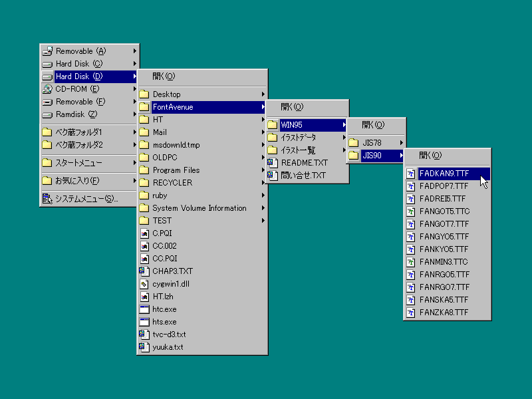Viewport: 532px width, 399px height.
Task: Click the README.TXT document icon
Action: point(273,163)
